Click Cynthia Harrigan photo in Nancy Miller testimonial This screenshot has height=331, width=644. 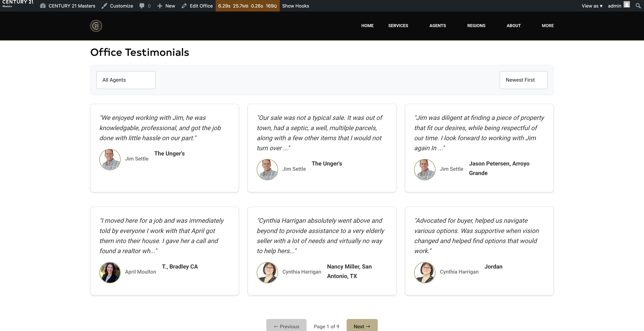[x=267, y=272]
